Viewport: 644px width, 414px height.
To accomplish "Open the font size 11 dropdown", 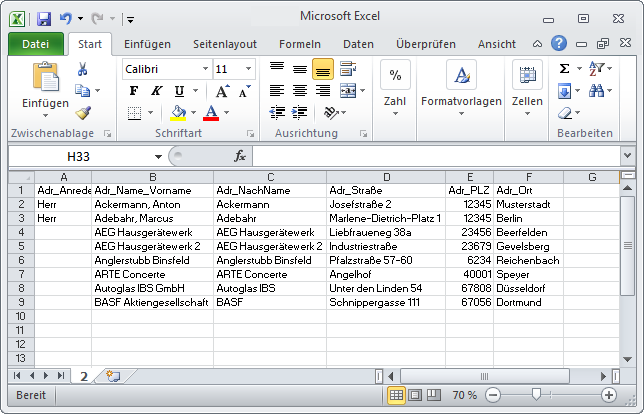I will [x=248, y=69].
